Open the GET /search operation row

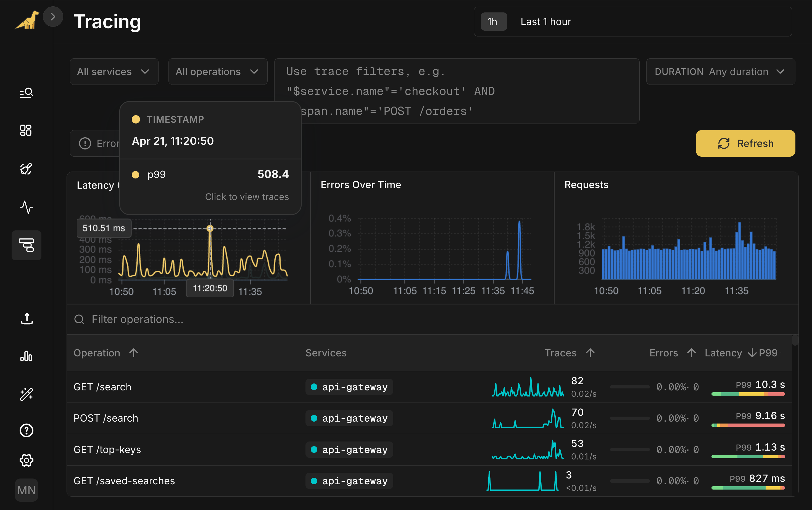(x=429, y=387)
